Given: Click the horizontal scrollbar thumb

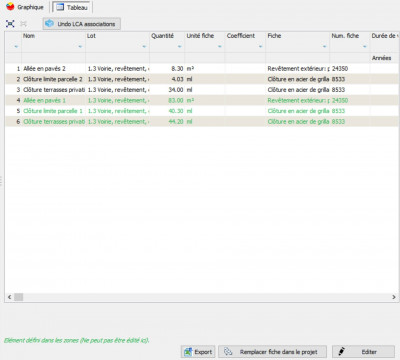Looking at the screenshot, I should coord(19,297).
